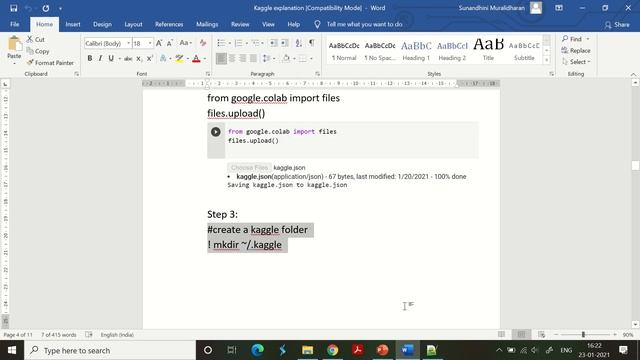Image resolution: width=640 pixels, height=360 pixels.
Task: Decrease paragraph indent
Action: [x=273, y=43]
